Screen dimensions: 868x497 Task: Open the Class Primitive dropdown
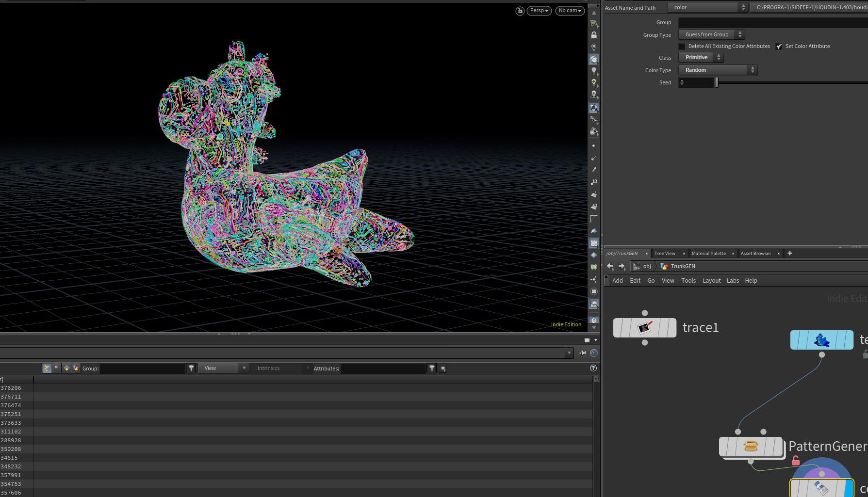click(701, 58)
